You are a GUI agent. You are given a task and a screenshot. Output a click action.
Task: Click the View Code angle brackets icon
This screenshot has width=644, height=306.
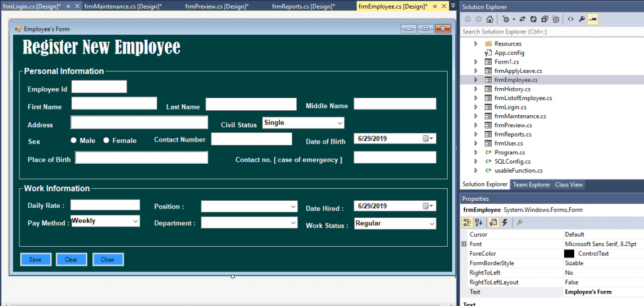tap(570, 20)
